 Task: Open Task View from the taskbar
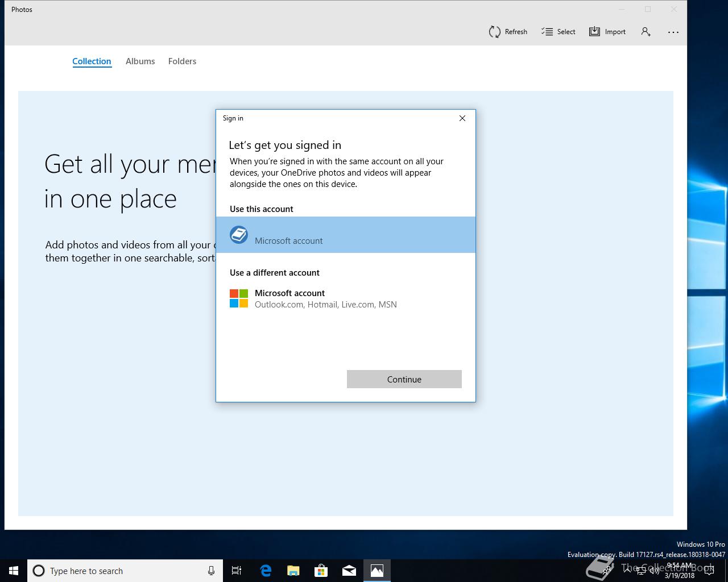tap(237, 571)
